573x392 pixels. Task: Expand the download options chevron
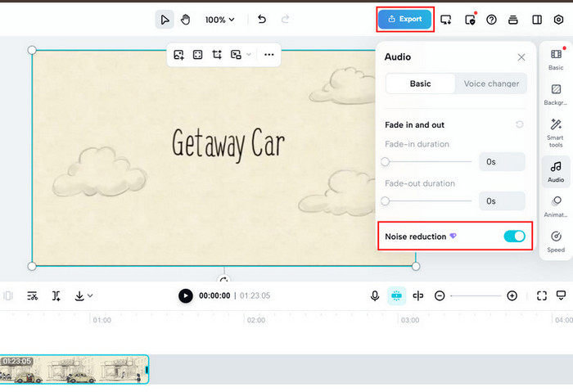click(90, 295)
